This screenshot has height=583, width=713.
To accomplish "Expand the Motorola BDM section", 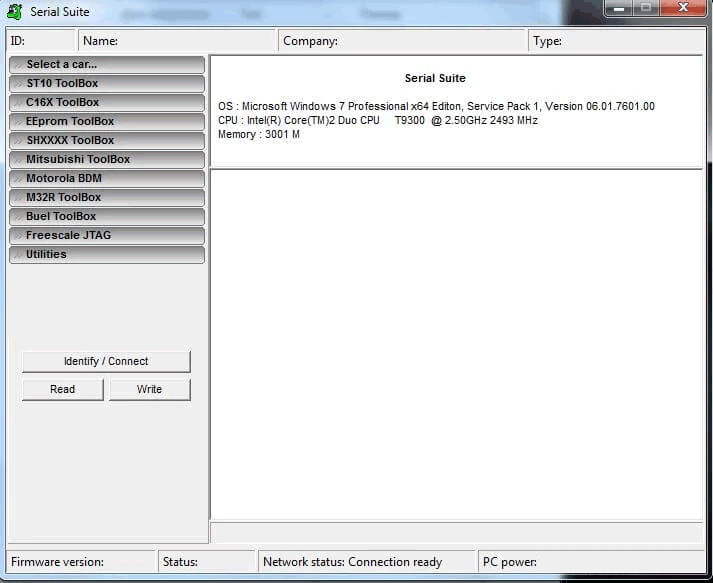I will tap(106, 178).
